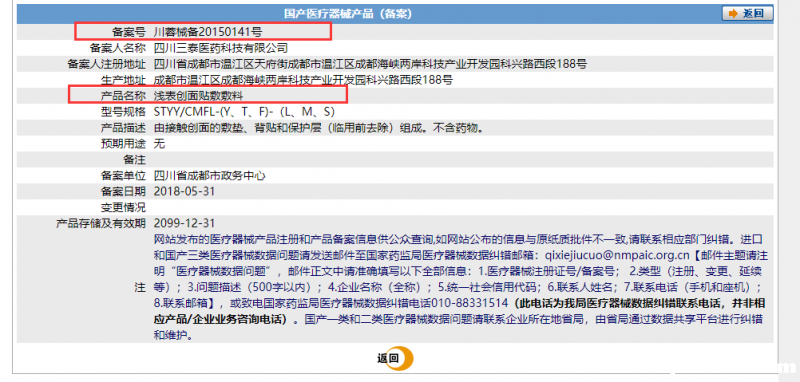This screenshot has width=800, height=382.
Task: Click the 备注 label
Action: click(x=134, y=160)
